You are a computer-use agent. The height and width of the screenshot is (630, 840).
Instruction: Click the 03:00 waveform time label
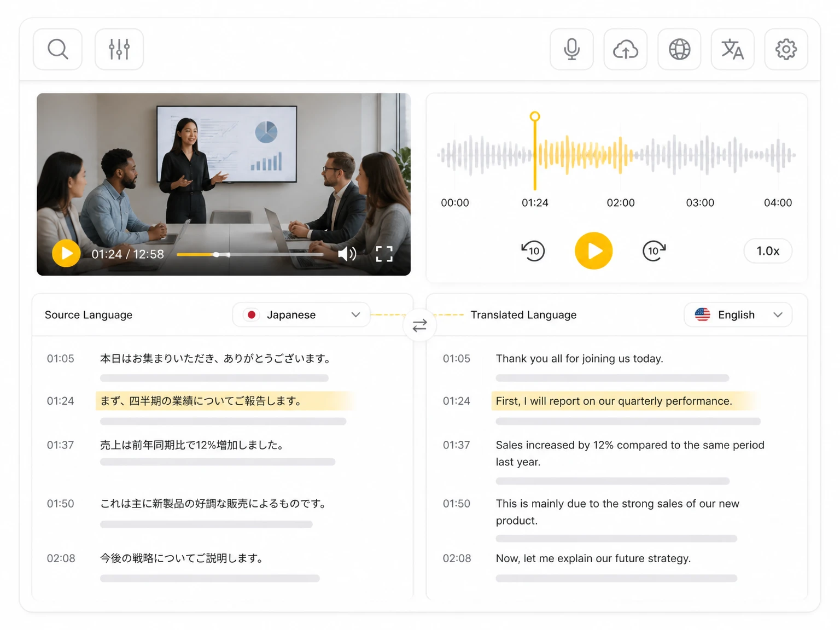(700, 203)
